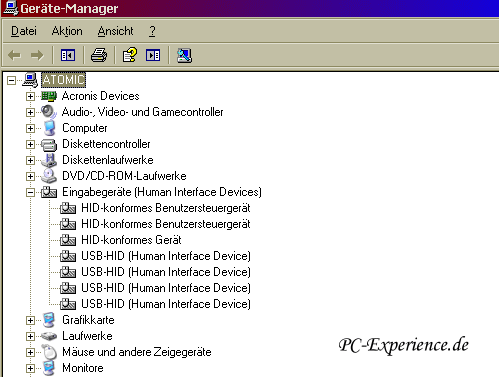Click the action pane toggle icon
Image resolution: width=499 pixels, height=377 pixels.
(x=153, y=55)
